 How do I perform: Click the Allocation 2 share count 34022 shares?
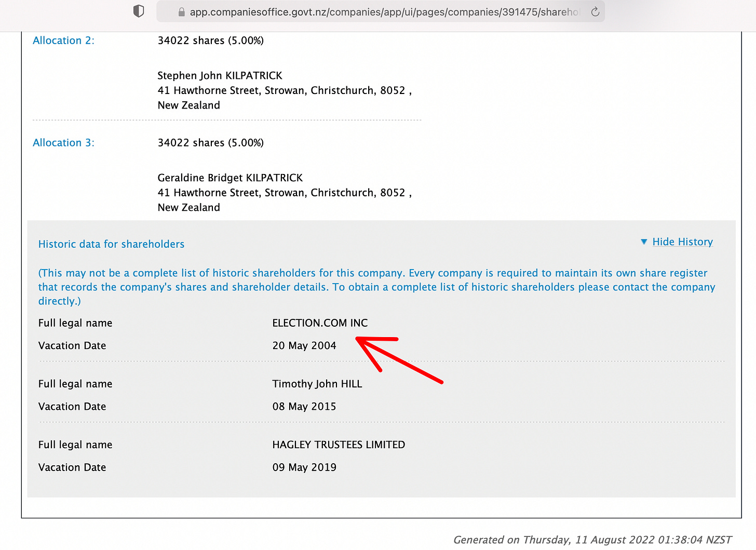click(211, 41)
